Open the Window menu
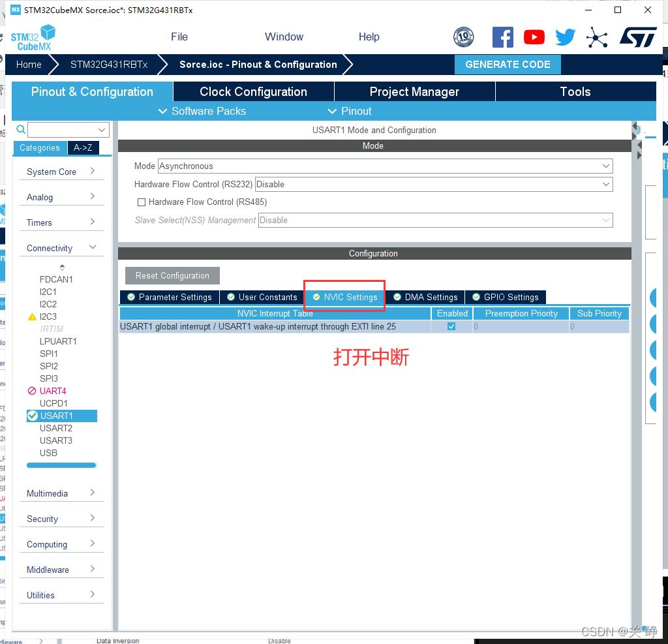Image resolution: width=668 pixels, height=644 pixels. coord(284,37)
